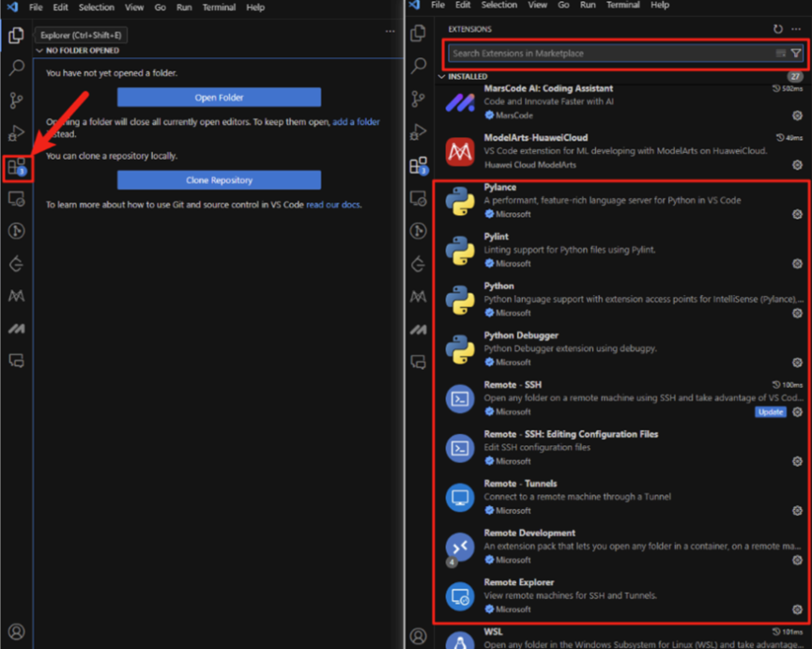This screenshot has height=649, width=812.
Task: Open Manage gear for ModelArts-HuaweiCloud extension
Action: (x=798, y=164)
